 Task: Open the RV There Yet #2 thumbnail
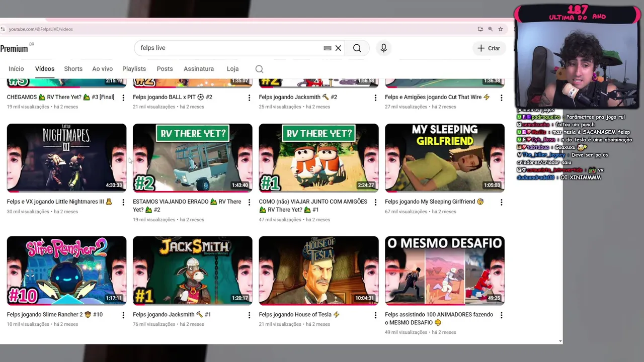tap(193, 158)
